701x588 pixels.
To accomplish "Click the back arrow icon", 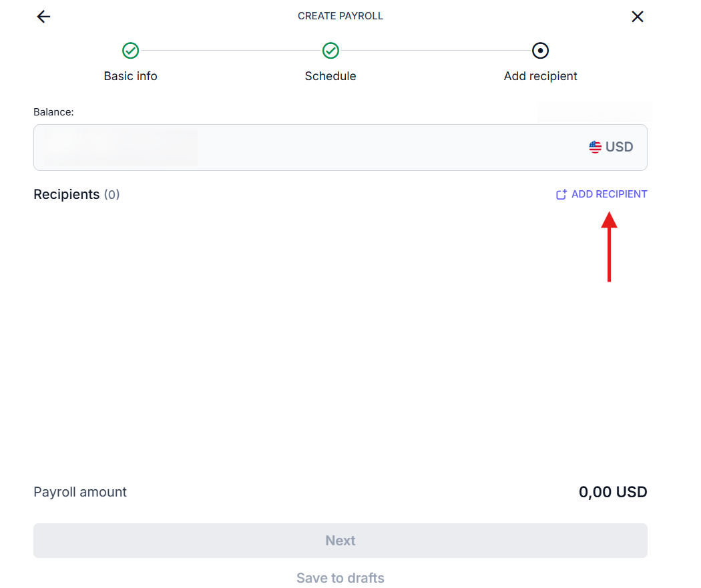I will 43,17.
